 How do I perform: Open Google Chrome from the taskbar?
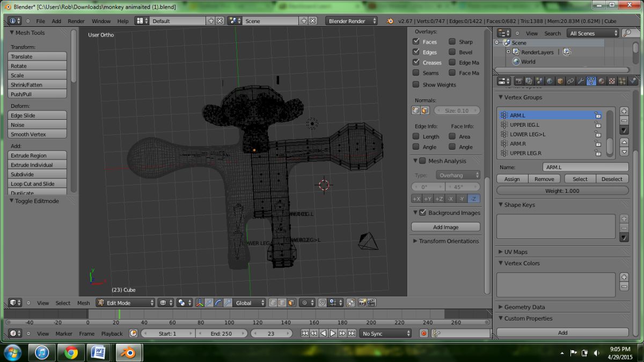[70, 353]
